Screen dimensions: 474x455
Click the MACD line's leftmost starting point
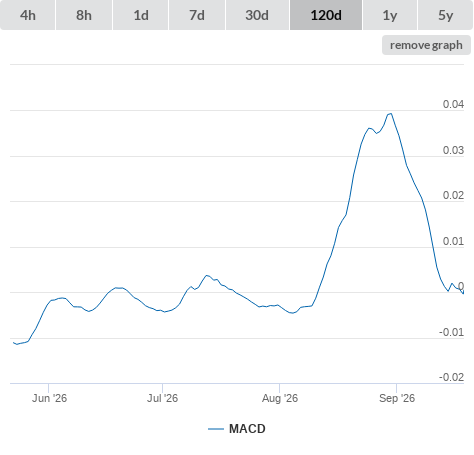pyautogui.click(x=13, y=342)
